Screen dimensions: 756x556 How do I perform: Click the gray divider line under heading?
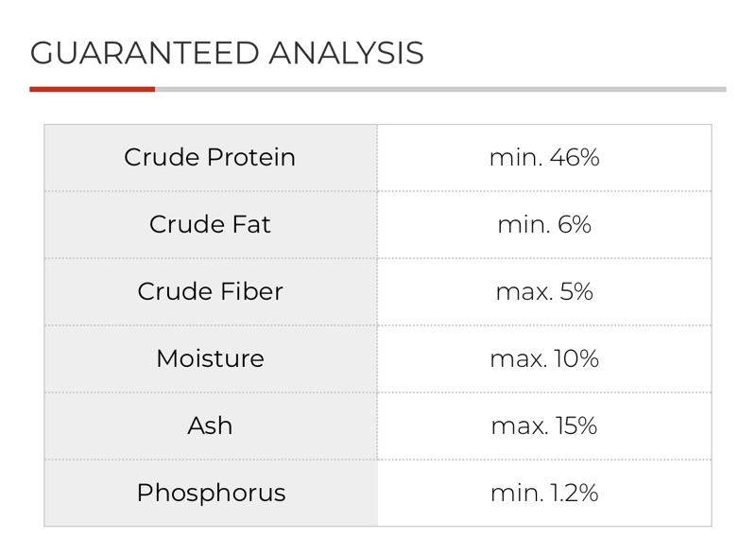coord(440,89)
